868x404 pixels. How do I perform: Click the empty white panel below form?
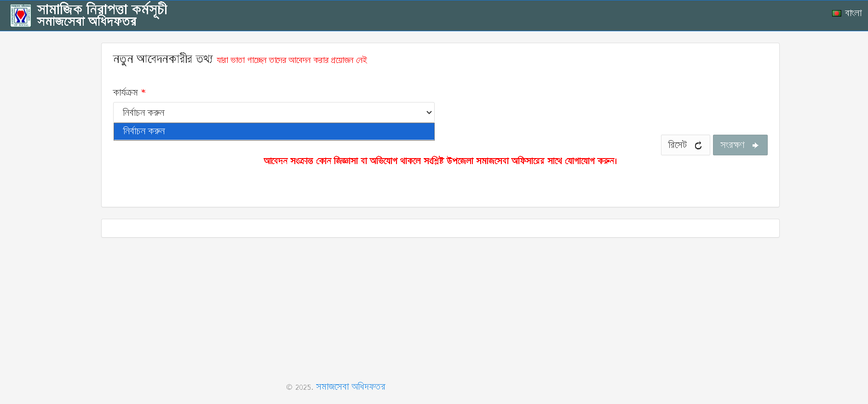click(440, 228)
